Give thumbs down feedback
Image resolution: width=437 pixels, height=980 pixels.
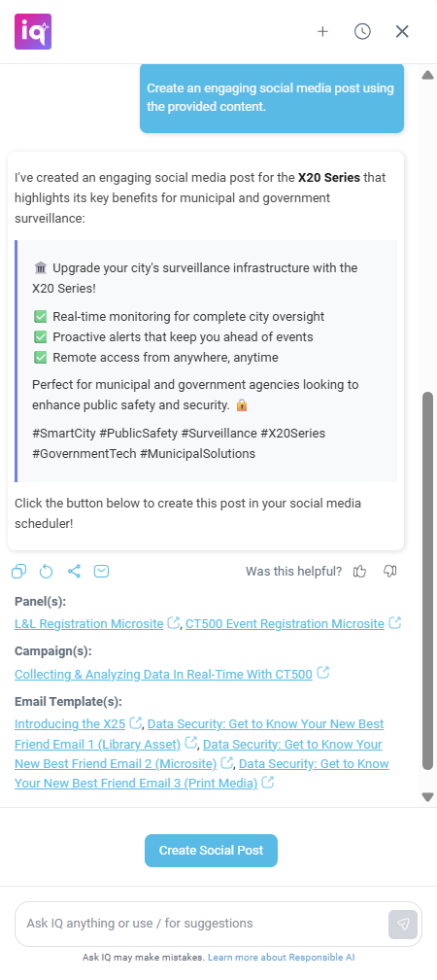coord(390,571)
